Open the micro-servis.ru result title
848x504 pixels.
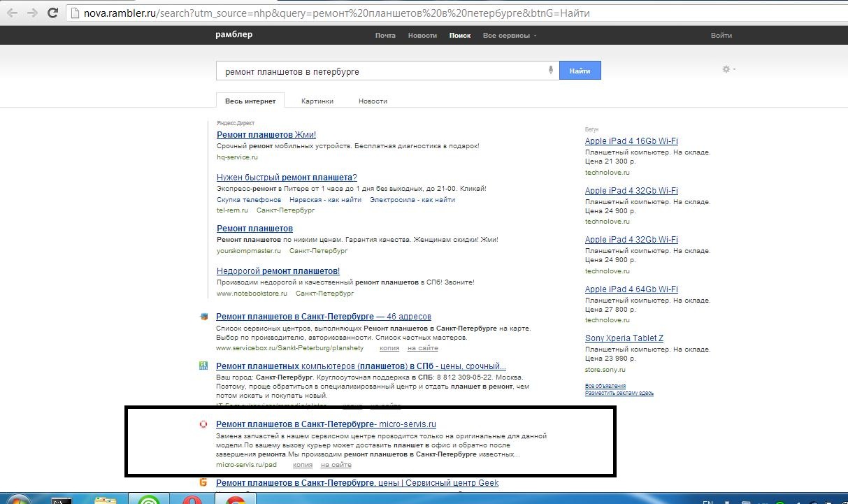(326, 424)
